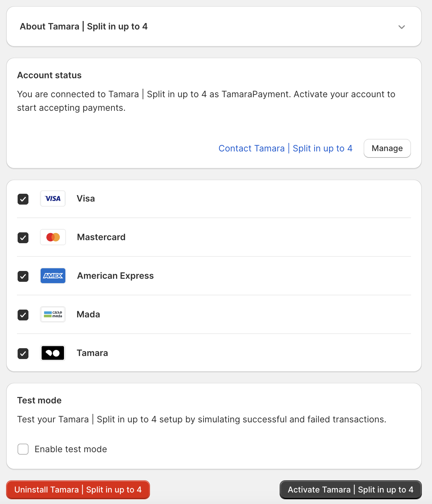The height and width of the screenshot is (504, 432).
Task: Click the Account status heading
Action: click(x=49, y=75)
